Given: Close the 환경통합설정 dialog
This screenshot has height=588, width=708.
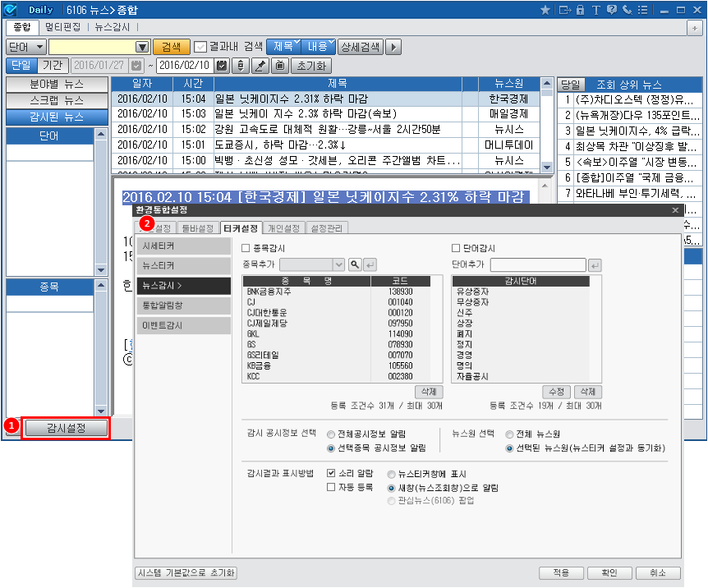Looking at the screenshot, I should (675, 210).
